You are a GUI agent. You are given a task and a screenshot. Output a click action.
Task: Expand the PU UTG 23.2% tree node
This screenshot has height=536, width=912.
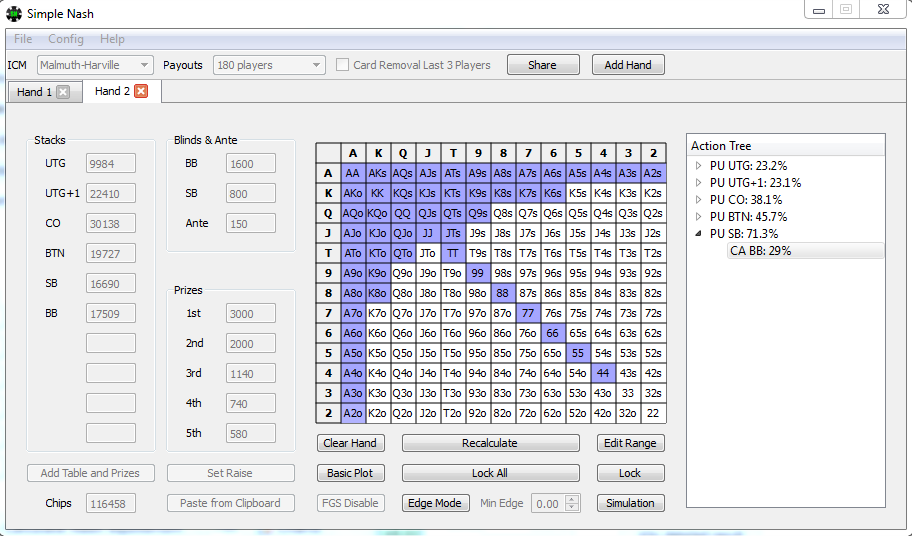point(698,166)
